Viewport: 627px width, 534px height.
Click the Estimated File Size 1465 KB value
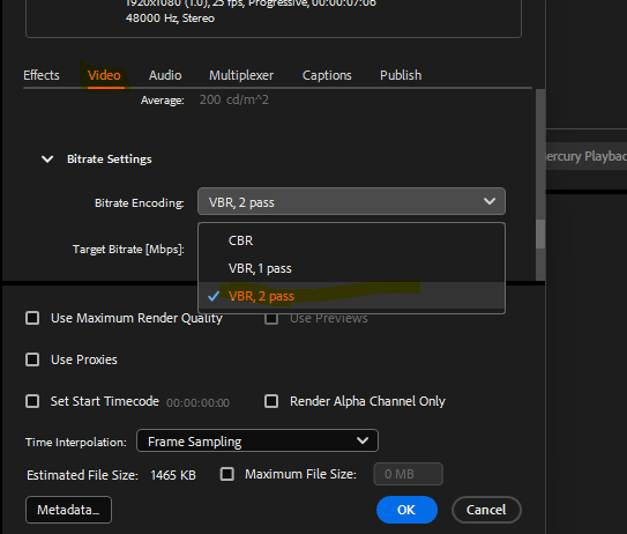coord(173,475)
